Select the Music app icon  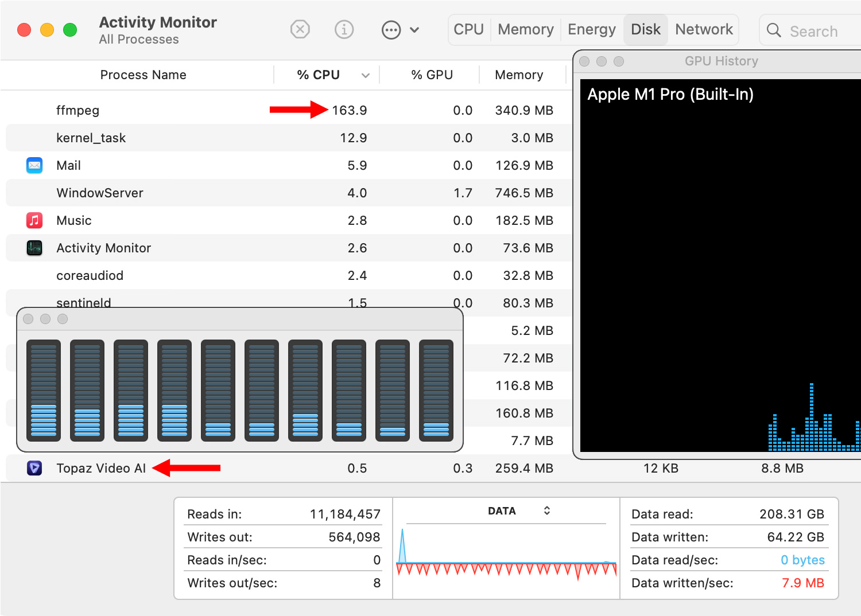click(34, 220)
